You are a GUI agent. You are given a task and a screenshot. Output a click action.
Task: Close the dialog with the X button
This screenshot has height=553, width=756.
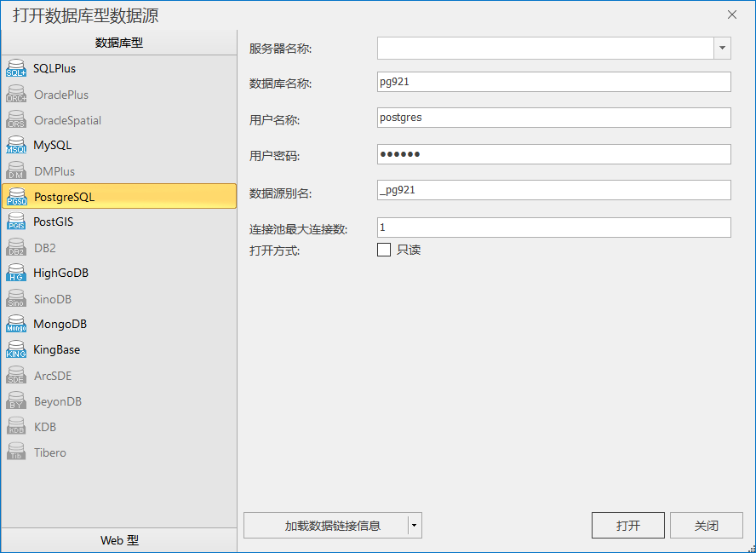click(732, 14)
